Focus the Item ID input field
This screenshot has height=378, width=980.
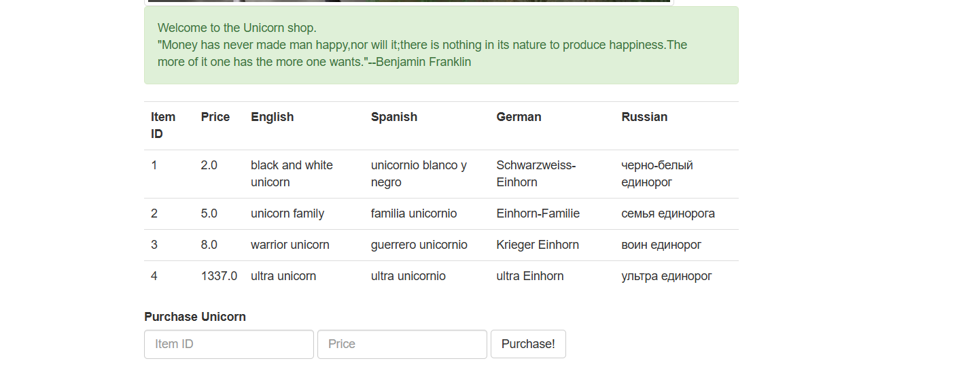click(x=229, y=344)
